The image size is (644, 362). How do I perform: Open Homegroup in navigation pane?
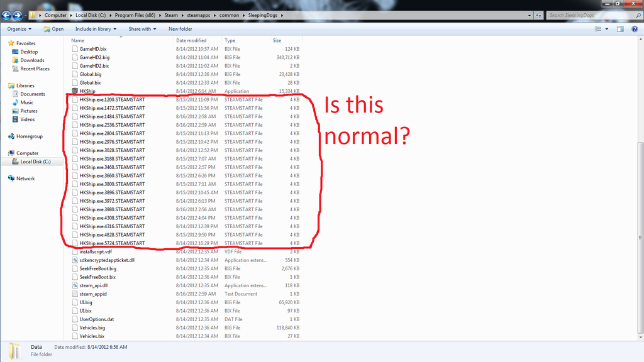pyautogui.click(x=29, y=136)
